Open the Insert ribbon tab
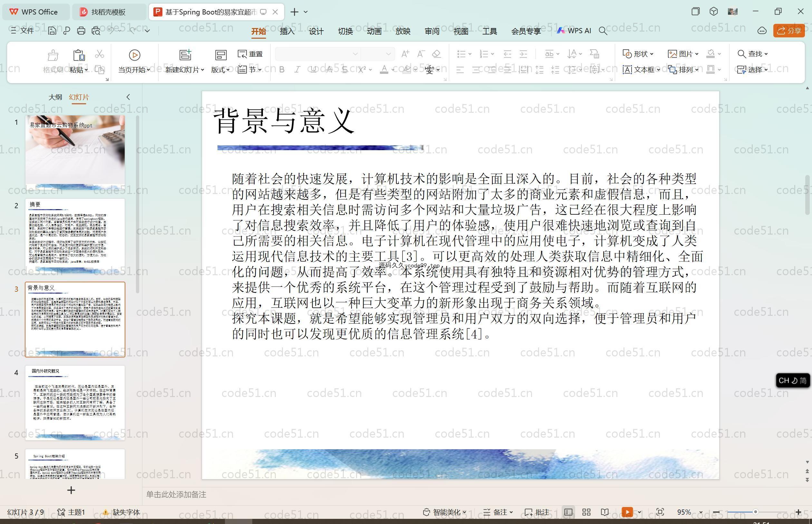The width and height of the screenshot is (812, 524). [x=287, y=31]
